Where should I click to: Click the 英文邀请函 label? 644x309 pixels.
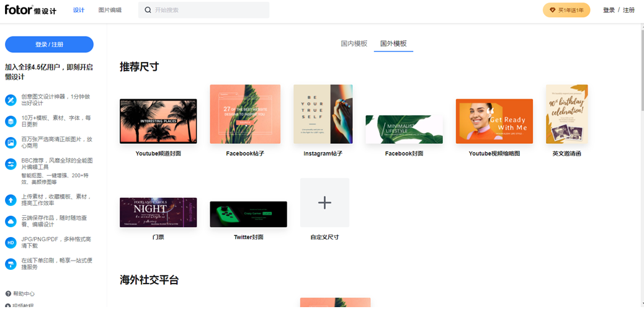(x=567, y=154)
